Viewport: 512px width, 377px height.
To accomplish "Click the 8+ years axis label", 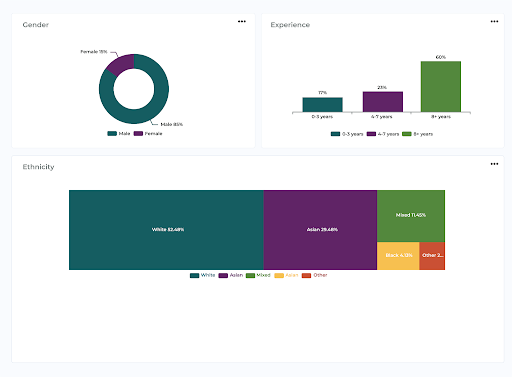I will (x=441, y=117).
